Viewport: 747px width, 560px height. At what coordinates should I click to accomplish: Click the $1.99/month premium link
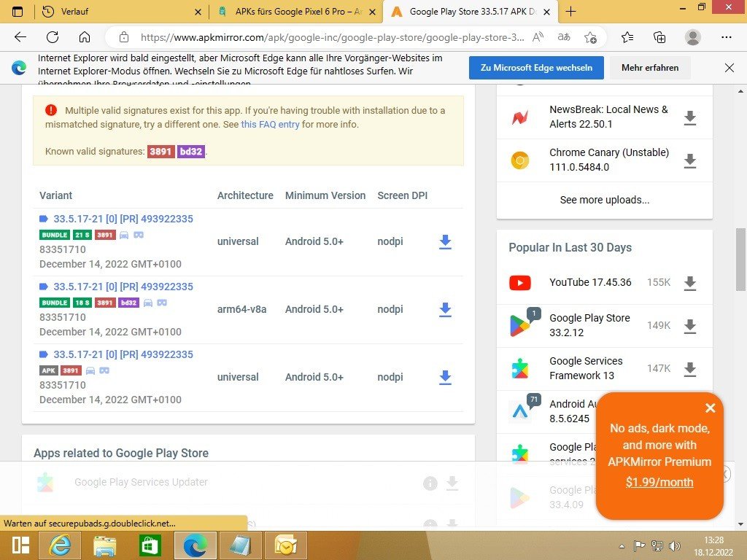pos(659,482)
